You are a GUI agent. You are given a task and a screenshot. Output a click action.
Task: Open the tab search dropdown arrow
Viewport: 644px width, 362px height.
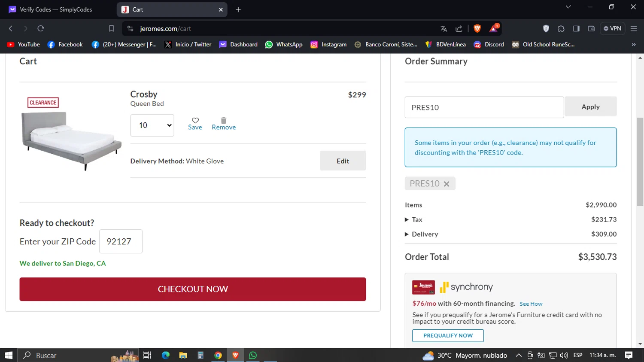[568, 7]
